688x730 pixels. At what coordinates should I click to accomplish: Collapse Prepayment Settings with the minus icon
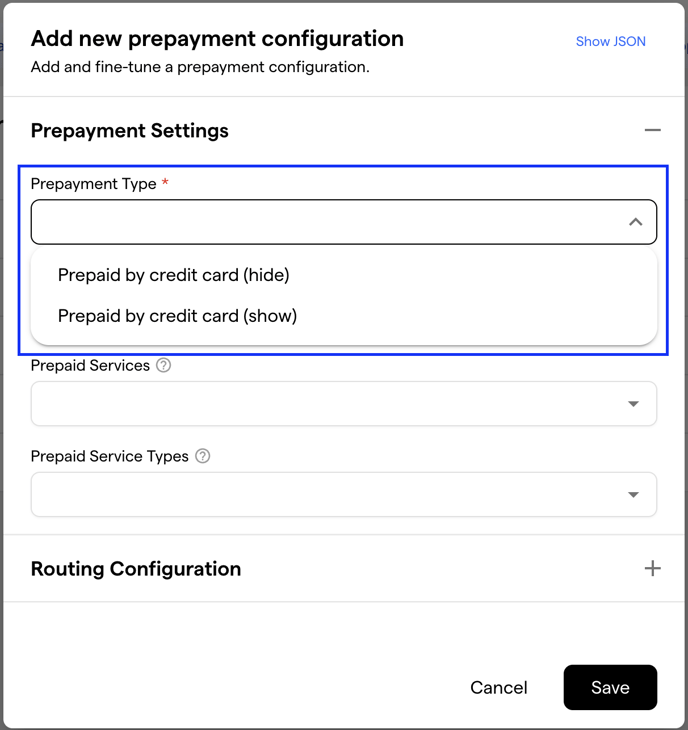coord(652,130)
